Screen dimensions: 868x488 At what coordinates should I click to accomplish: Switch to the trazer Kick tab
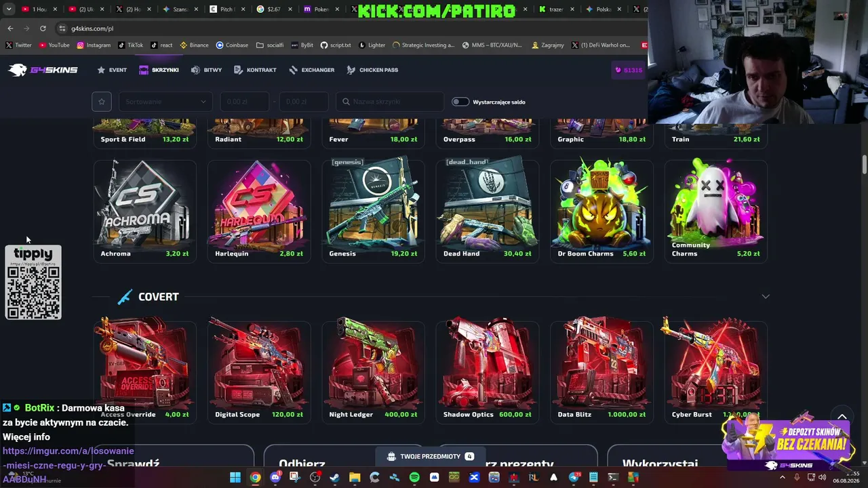[x=556, y=9]
